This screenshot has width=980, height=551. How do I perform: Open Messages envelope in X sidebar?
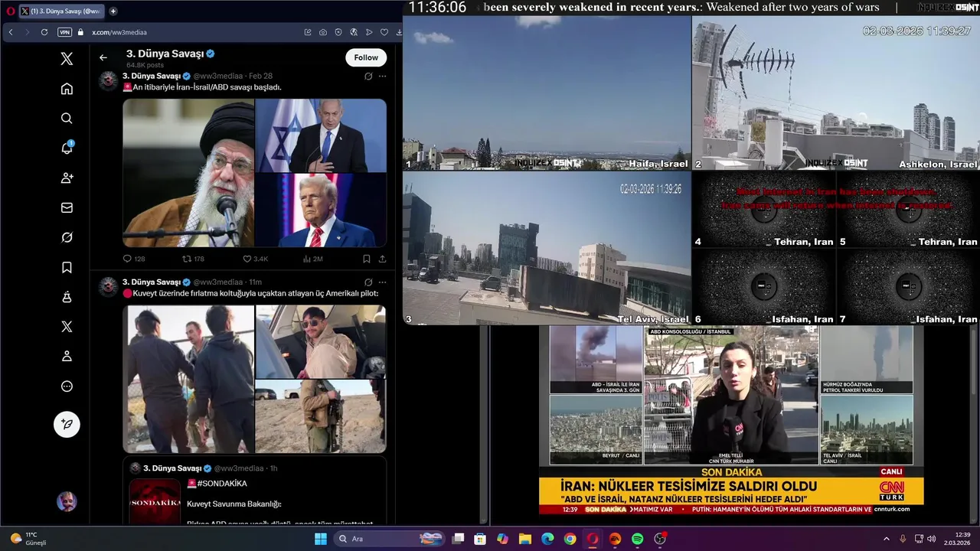pyautogui.click(x=67, y=207)
